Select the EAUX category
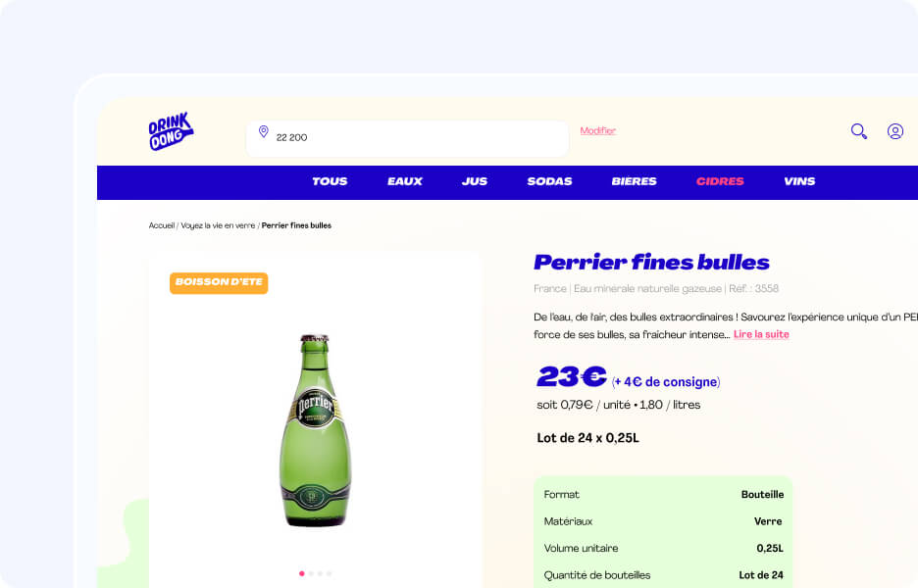This screenshot has height=588, width=918. click(x=404, y=181)
